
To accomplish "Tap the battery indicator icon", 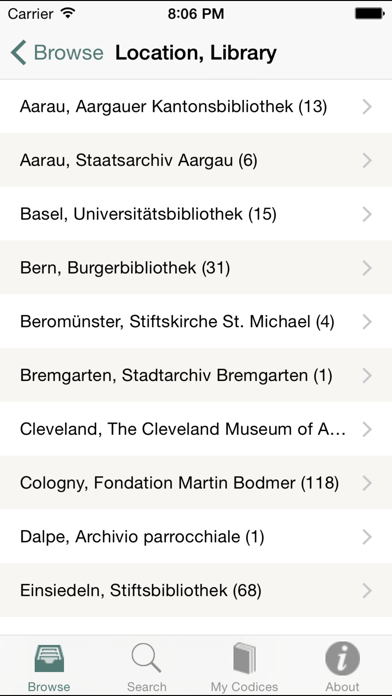I will pyautogui.click(x=369, y=14).
